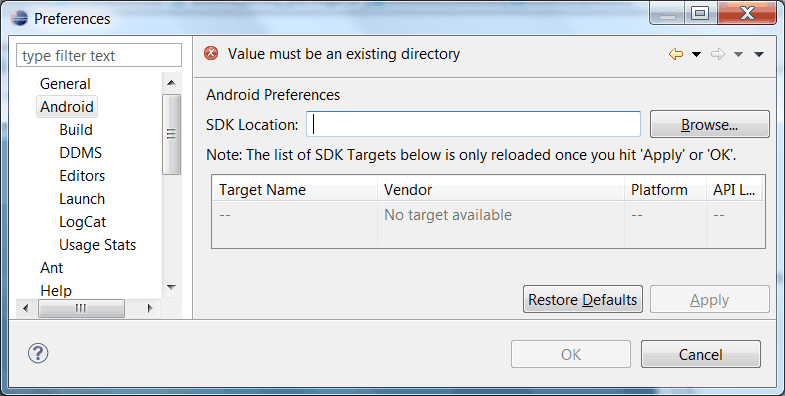Click the API L... column header
Image resolution: width=785 pixels, height=396 pixels.
click(x=734, y=190)
